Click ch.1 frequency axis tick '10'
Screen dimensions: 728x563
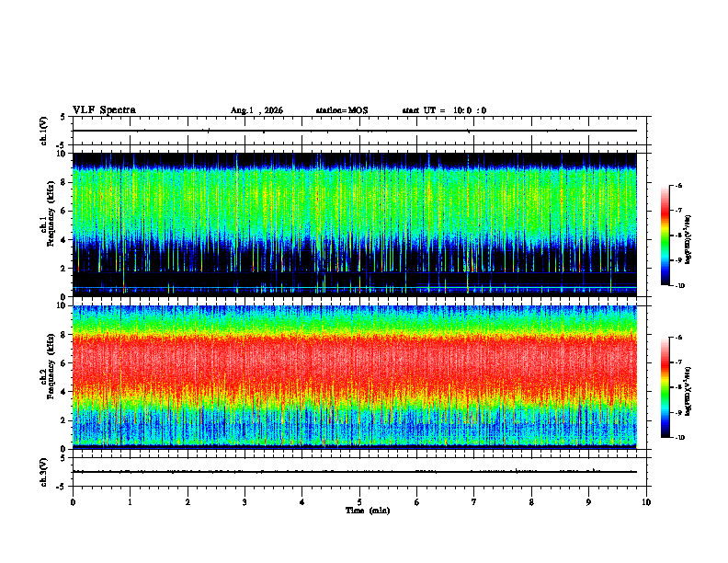(63, 154)
